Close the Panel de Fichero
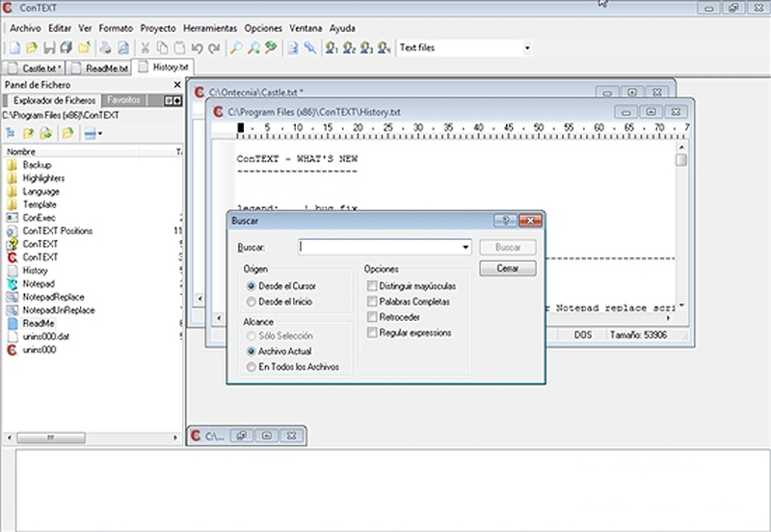This screenshot has height=532, width=771. click(177, 85)
